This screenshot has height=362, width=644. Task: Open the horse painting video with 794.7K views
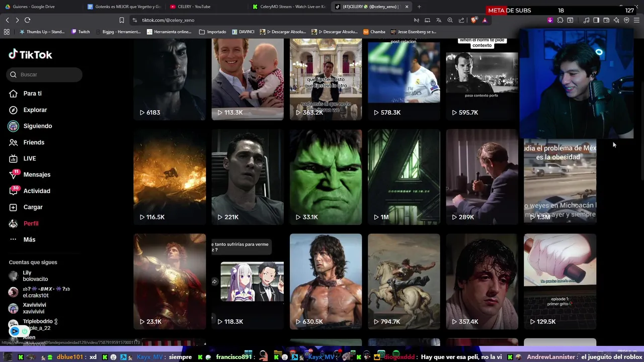[x=404, y=282]
